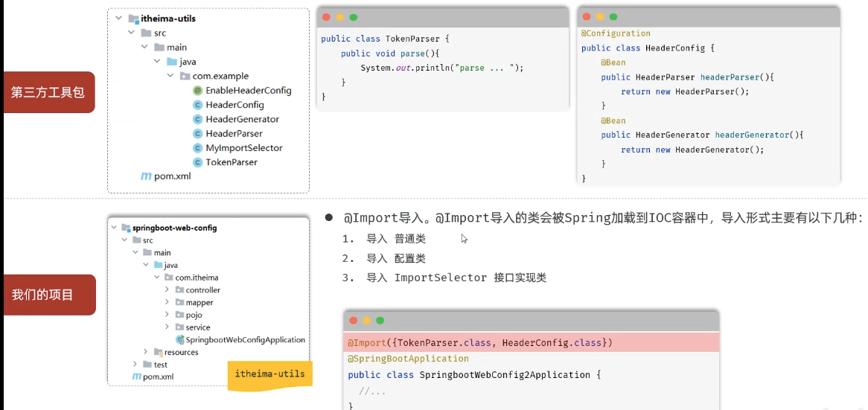Click the itheima-utils module folder icon
Screen dimensions: 868x410
point(133,19)
